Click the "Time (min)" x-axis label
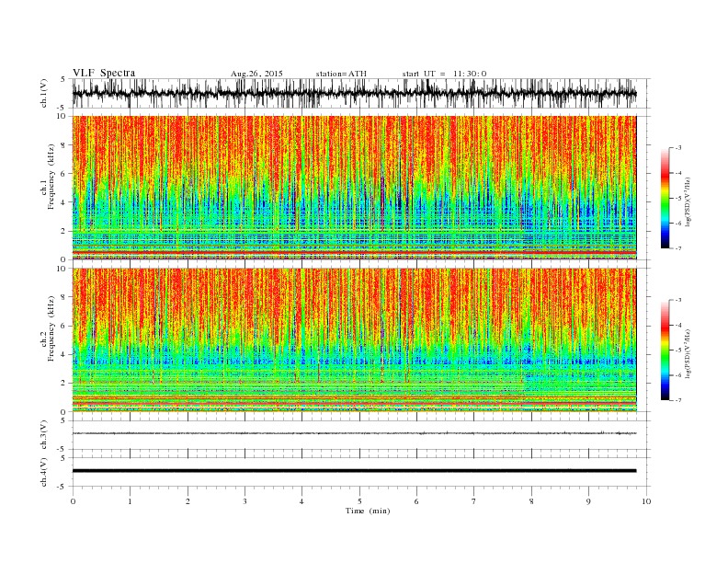This screenshot has width=728, height=563. [368, 511]
